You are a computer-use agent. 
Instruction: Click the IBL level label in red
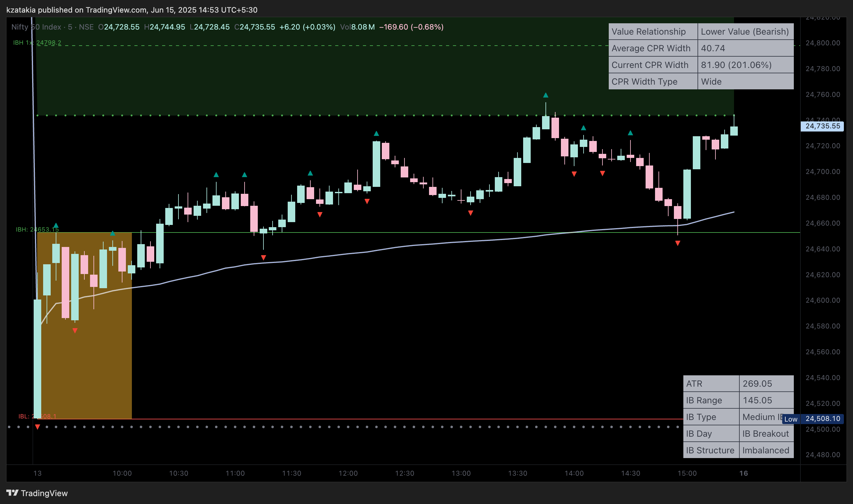(x=37, y=416)
